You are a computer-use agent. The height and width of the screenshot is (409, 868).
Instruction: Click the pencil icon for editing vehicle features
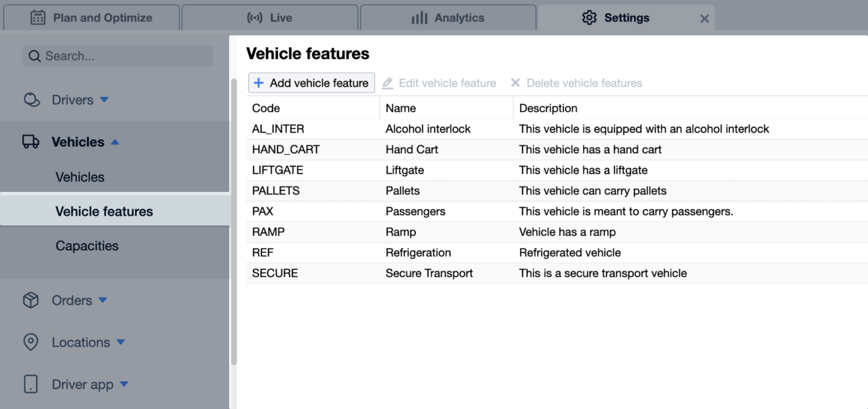tap(388, 83)
